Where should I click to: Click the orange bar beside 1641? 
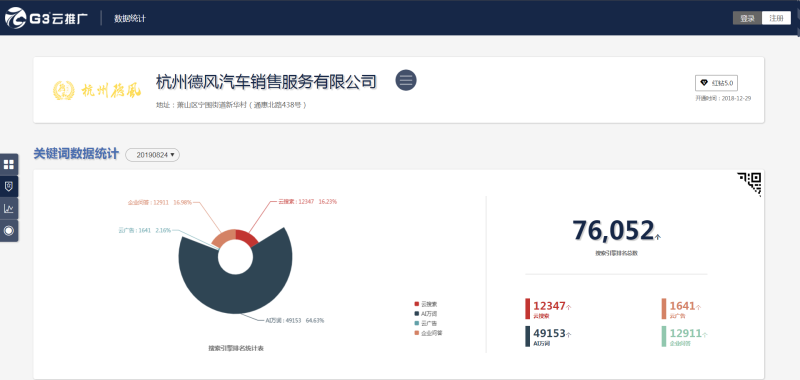(x=664, y=309)
